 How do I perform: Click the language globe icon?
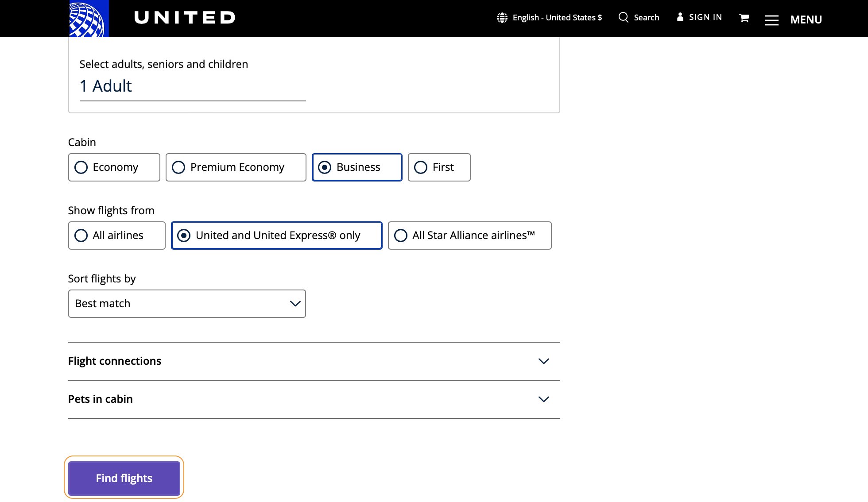[x=502, y=18]
